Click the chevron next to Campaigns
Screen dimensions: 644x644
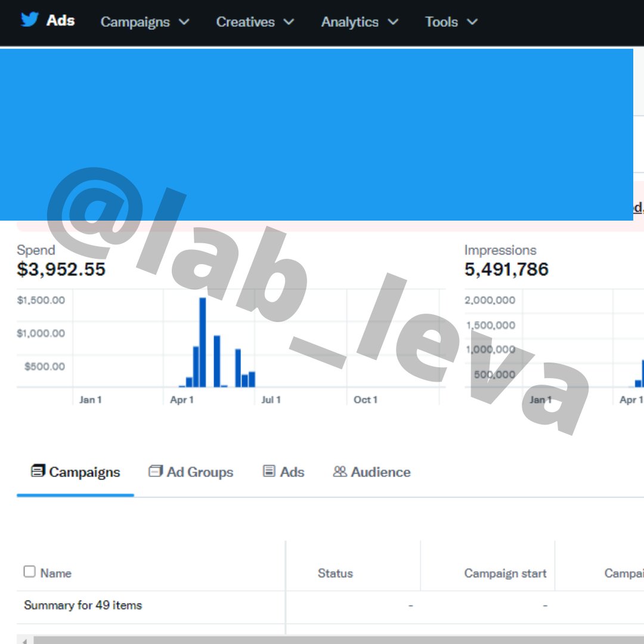184,22
